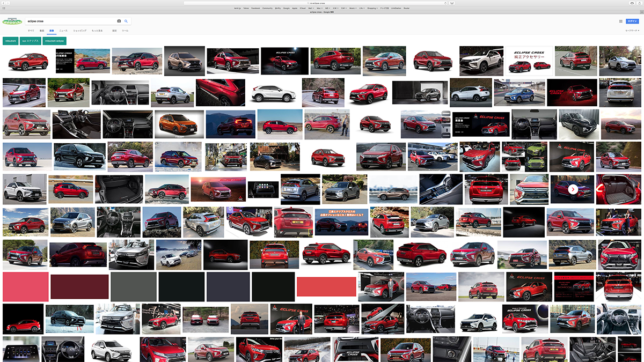
Task: Click the Facebook bookmark link
Action: [255, 8]
